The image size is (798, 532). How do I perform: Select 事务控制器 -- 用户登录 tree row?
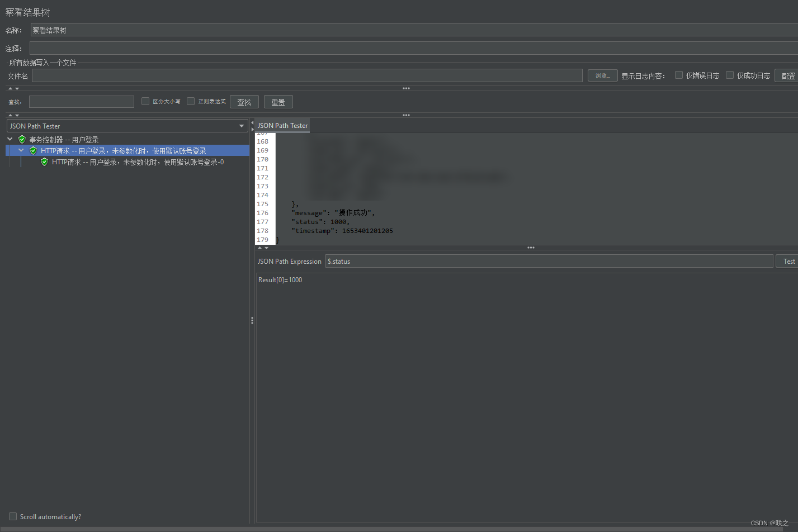(64, 140)
